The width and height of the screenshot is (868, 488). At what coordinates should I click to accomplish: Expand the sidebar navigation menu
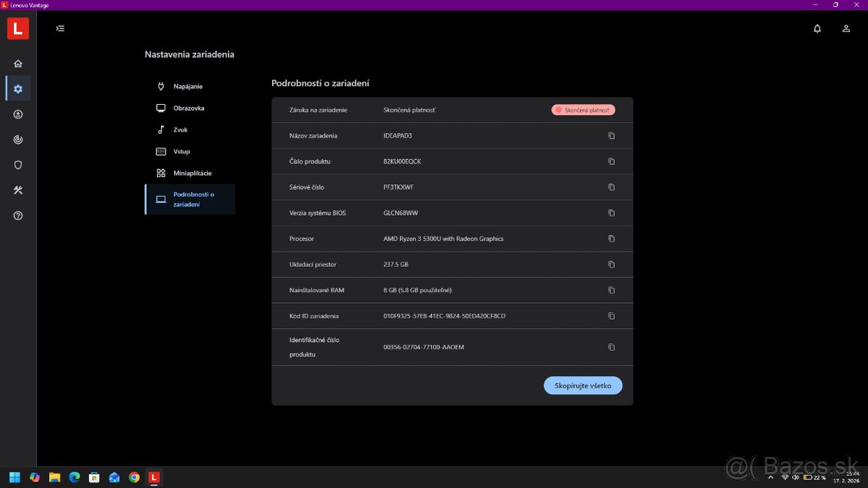click(x=60, y=29)
